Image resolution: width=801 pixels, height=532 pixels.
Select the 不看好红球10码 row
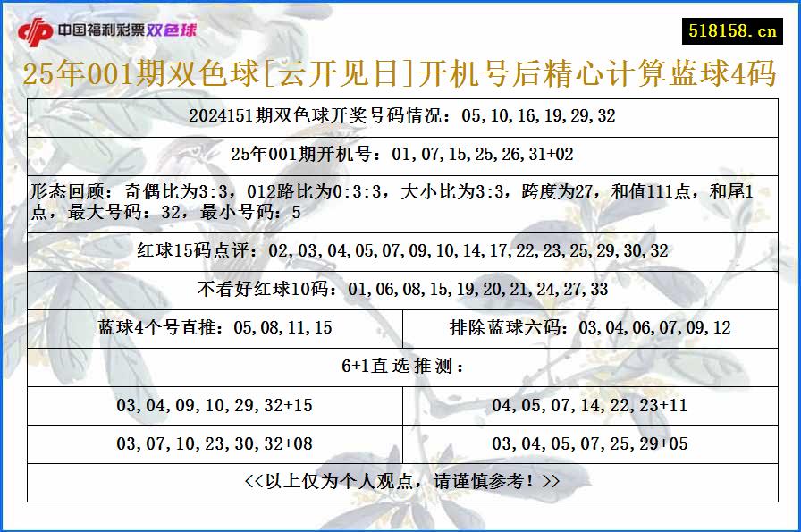click(400, 290)
